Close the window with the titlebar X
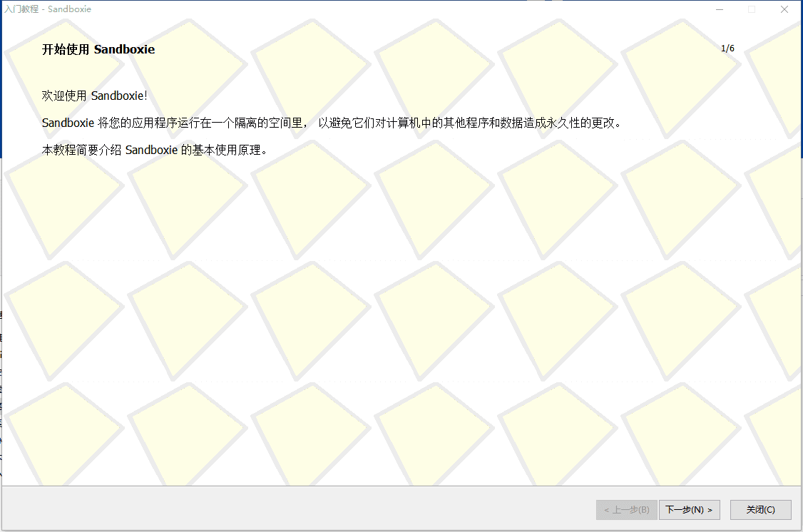The width and height of the screenshot is (803, 532). (784, 9)
